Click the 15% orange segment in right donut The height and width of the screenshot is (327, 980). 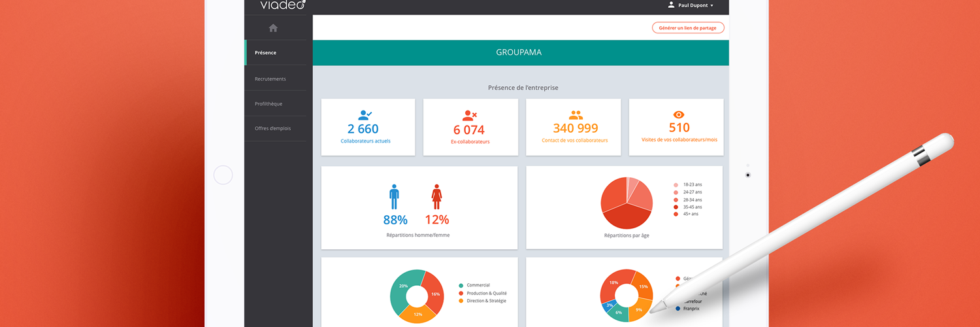644,286
